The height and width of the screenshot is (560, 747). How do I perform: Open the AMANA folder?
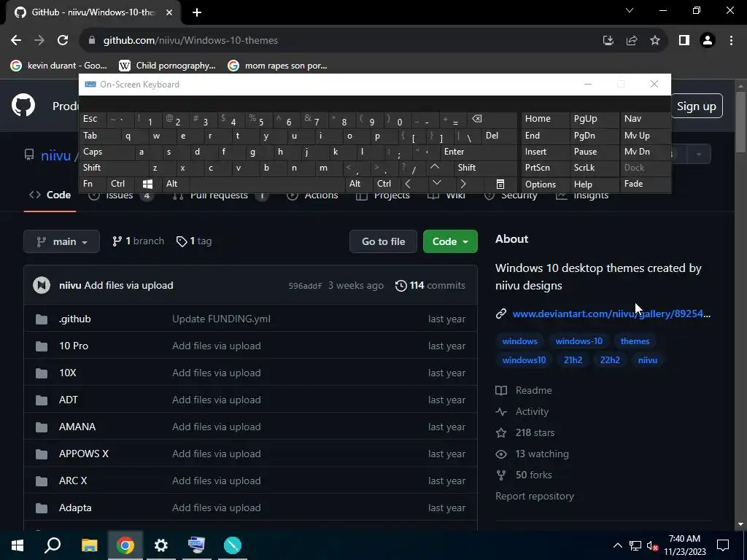77,427
